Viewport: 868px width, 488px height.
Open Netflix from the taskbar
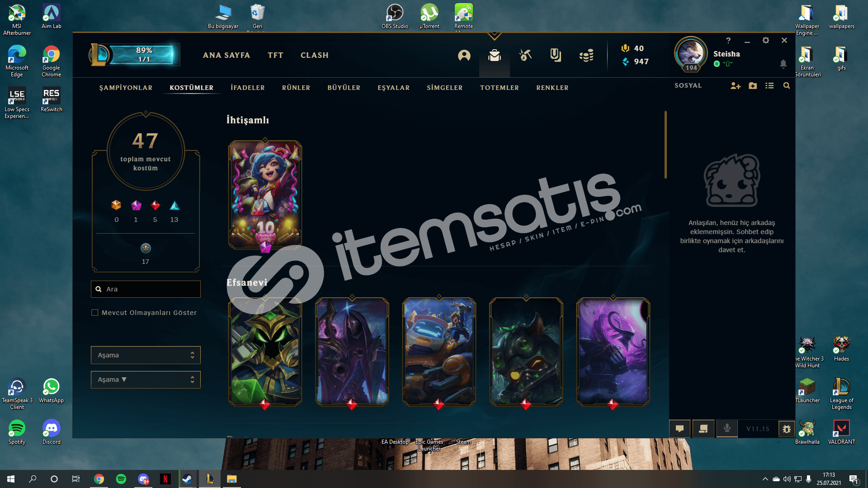click(165, 479)
